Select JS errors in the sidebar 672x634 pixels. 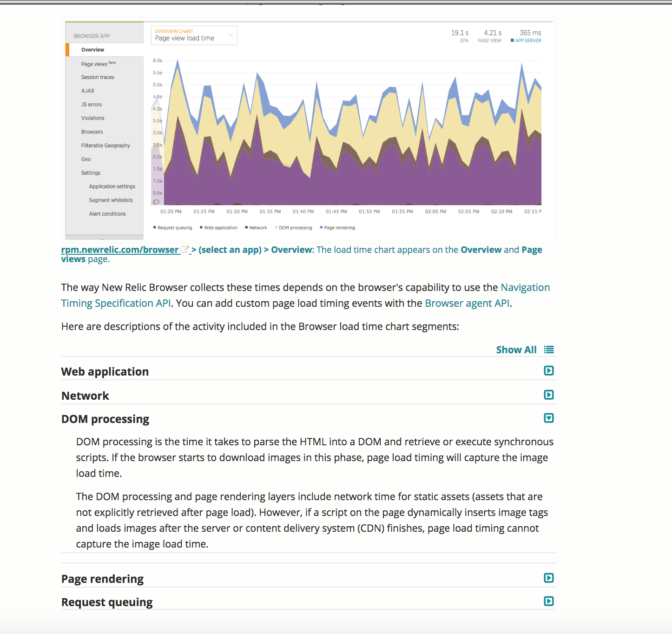[x=91, y=104]
